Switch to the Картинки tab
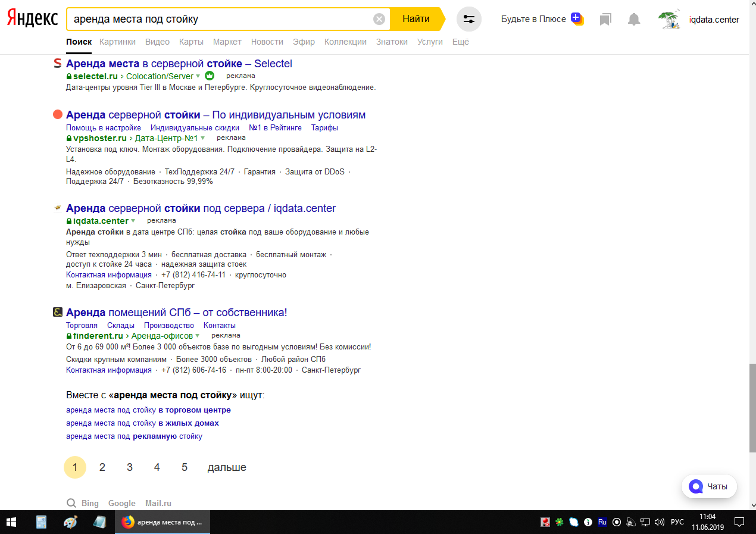The height and width of the screenshot is (534, 756). point(118,42)
